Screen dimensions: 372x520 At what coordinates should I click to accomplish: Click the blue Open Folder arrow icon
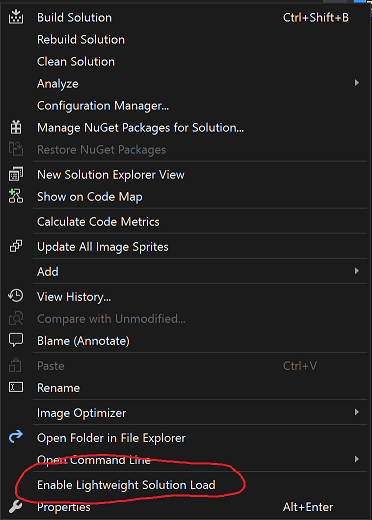[x=16, y=437]
